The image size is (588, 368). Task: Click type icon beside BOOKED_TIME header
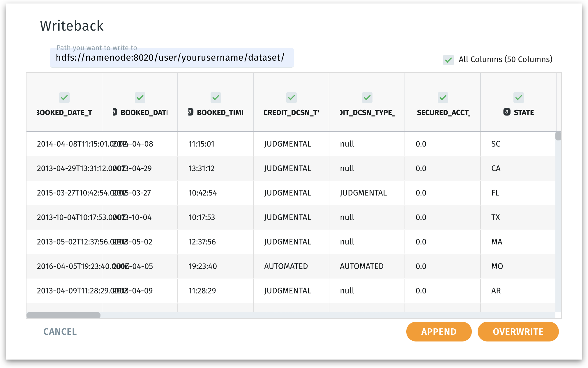pos(190,112)
